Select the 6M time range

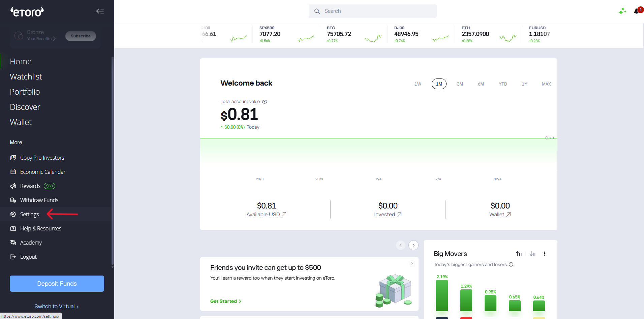(481, 84)
